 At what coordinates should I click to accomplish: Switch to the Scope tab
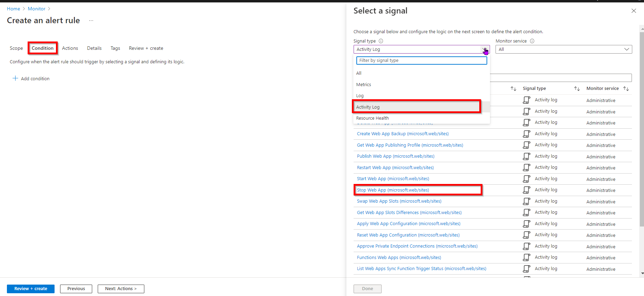[16, 48]
